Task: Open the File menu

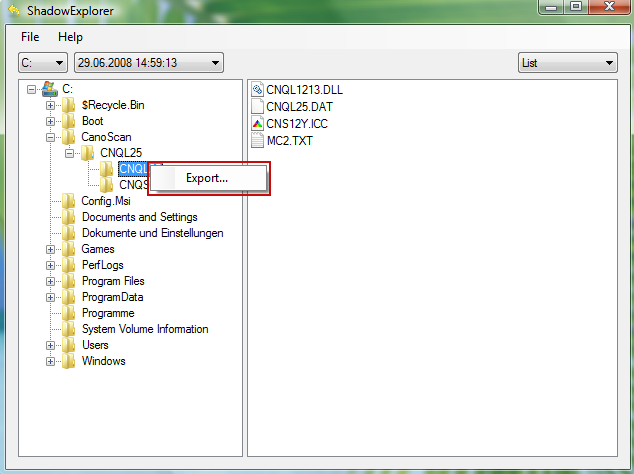Action: point(30,36)
